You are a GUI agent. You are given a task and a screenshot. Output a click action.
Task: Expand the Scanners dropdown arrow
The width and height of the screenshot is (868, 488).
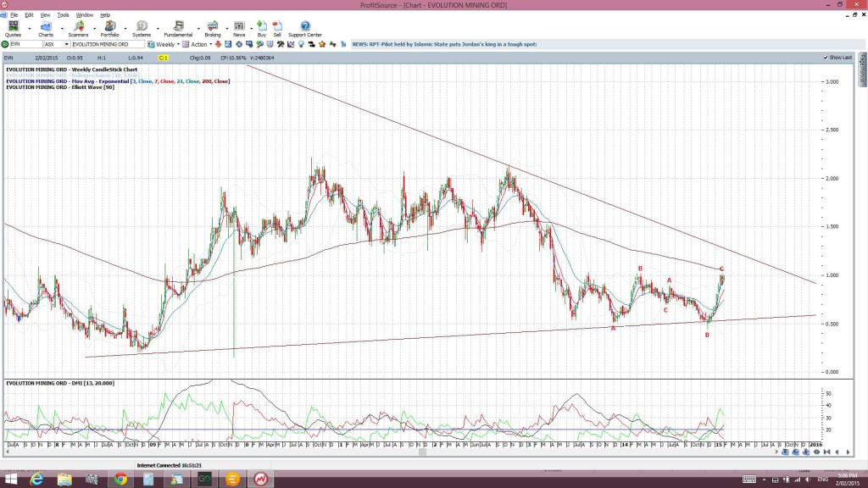[x=94, y=28]
